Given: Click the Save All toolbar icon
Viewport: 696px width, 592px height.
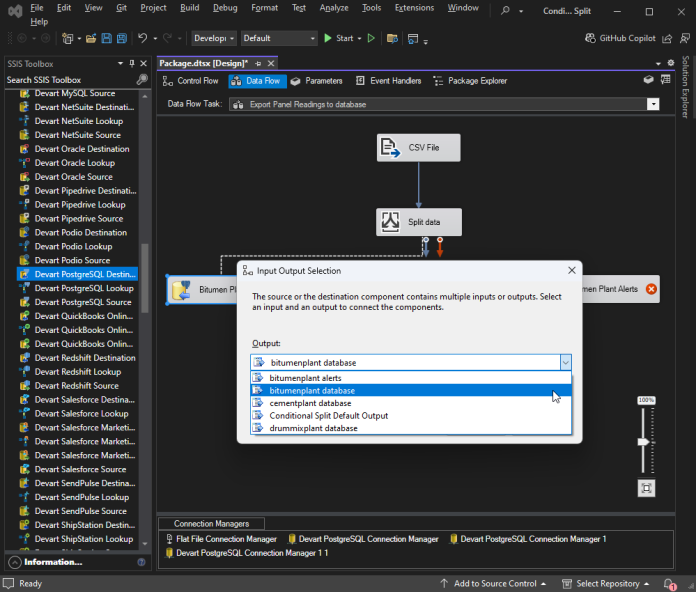Looking at the screenshot, I should tap(122, 39).
